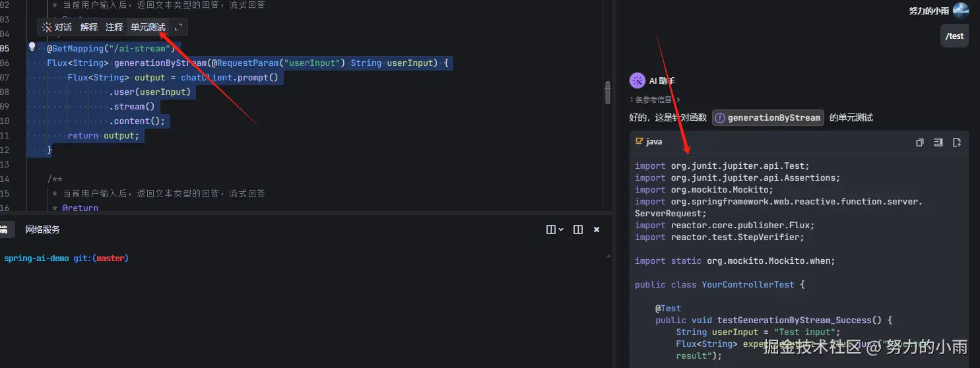This screenshot has height=368, width=980.
Task: Click the /test message bubble
Action: click(954, 36)
